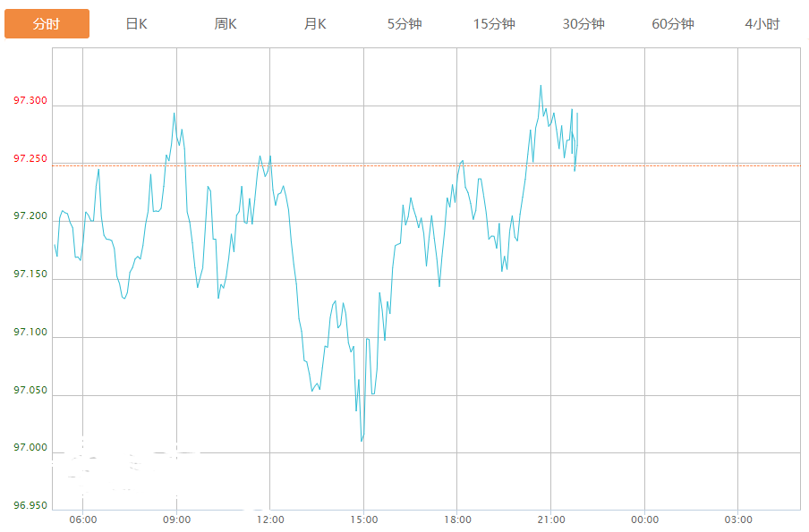
Task: Choose the 30分钟 interval tab
Action: click(583, 24)
